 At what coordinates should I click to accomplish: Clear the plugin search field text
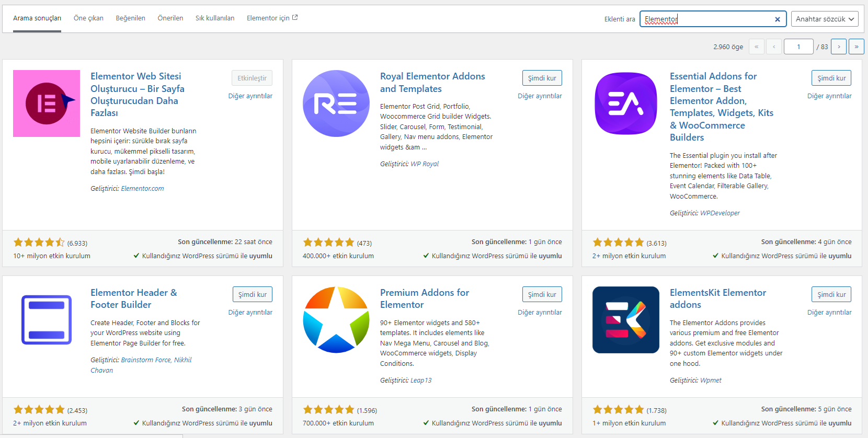[777, 19]
